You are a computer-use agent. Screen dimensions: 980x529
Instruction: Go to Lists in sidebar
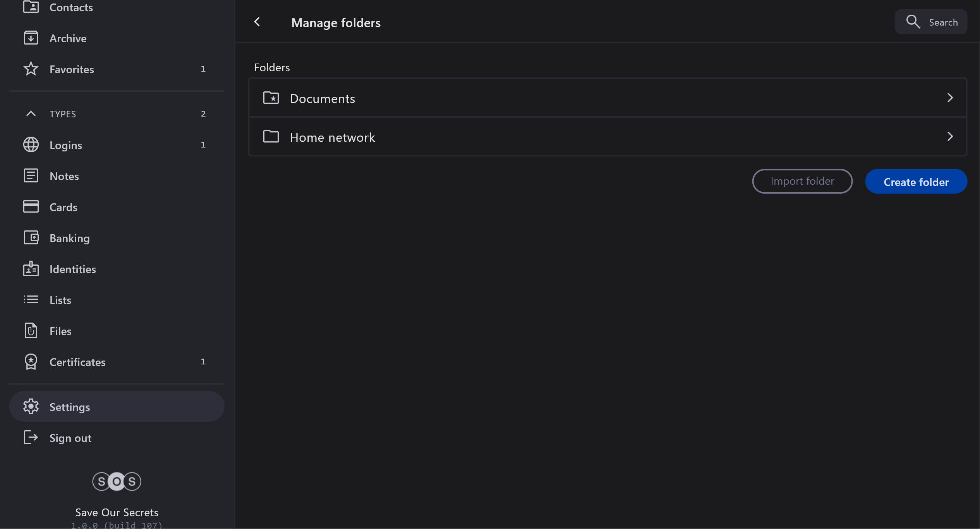pos(60,300)
